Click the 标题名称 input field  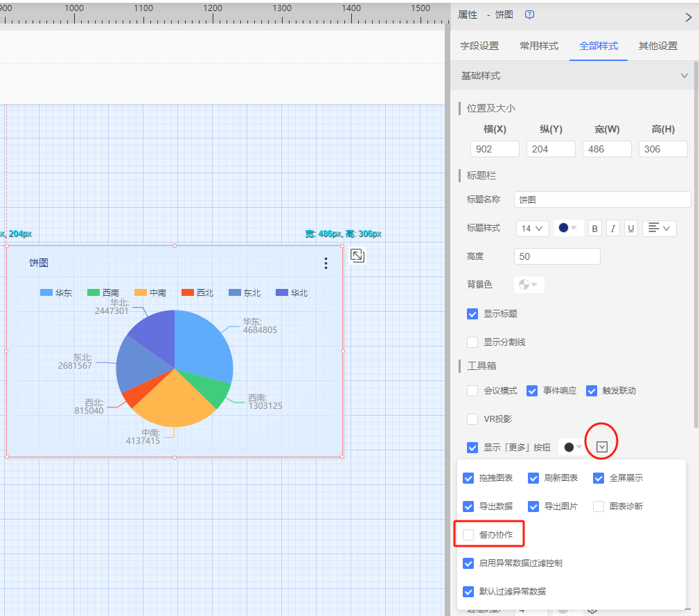[602, 200]
